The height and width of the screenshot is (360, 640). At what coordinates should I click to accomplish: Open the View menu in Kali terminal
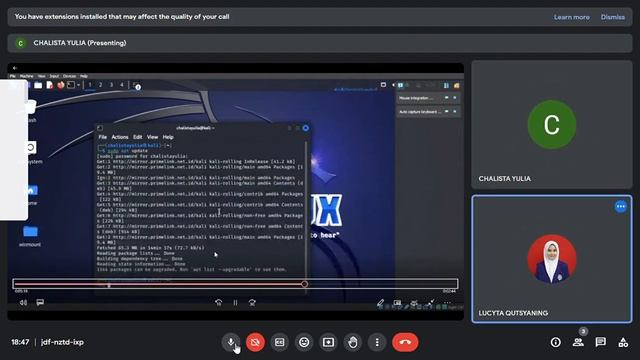[x=152, y=137]
